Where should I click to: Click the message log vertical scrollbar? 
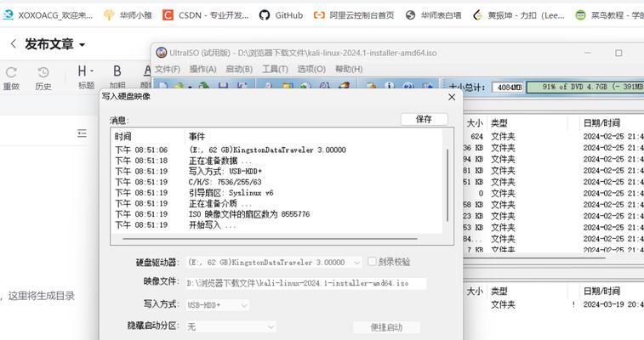(x=447, y=184)
